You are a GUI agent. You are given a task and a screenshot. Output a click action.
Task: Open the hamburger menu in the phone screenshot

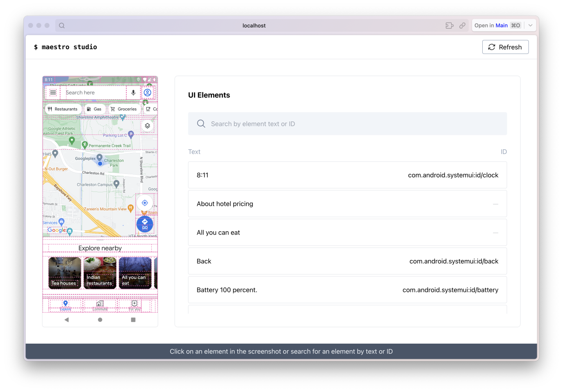53,93
